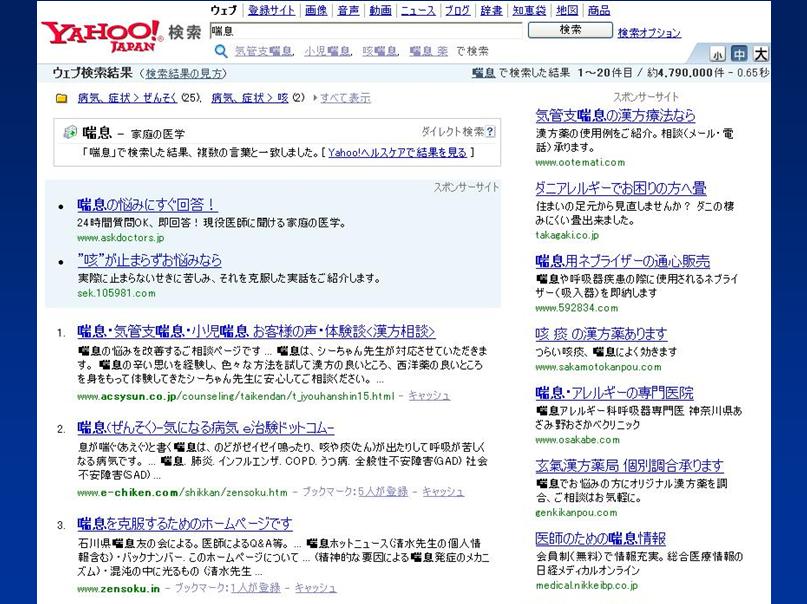Open the 知恵袋 search tab
Image resolution: width=807 pixels, height=604 pixels.
click(528, 10)
